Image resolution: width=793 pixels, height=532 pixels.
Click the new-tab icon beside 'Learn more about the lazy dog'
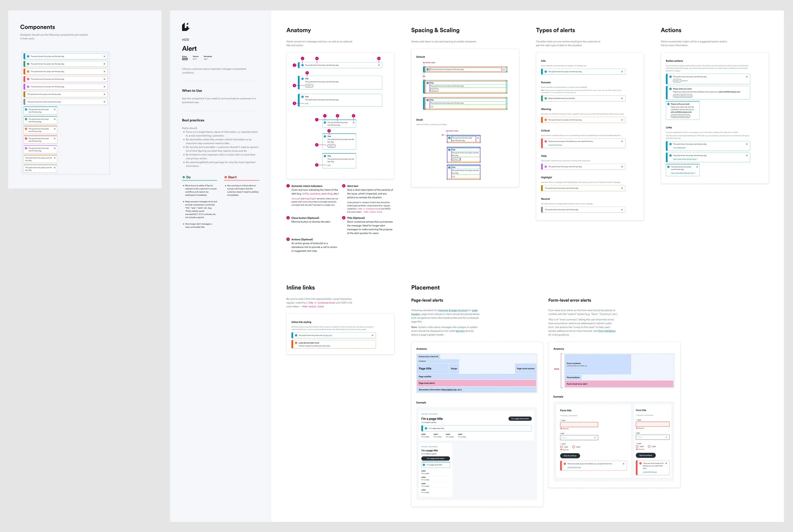coord(697,159)
